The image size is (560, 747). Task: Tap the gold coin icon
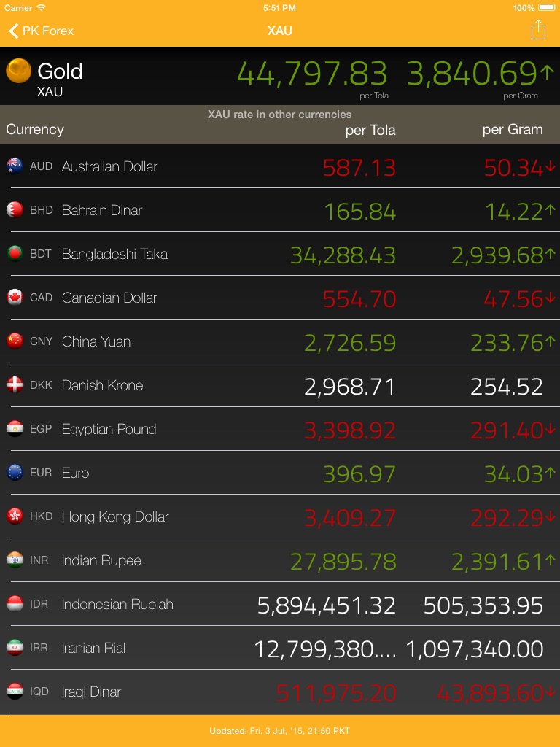coord(18,71)
